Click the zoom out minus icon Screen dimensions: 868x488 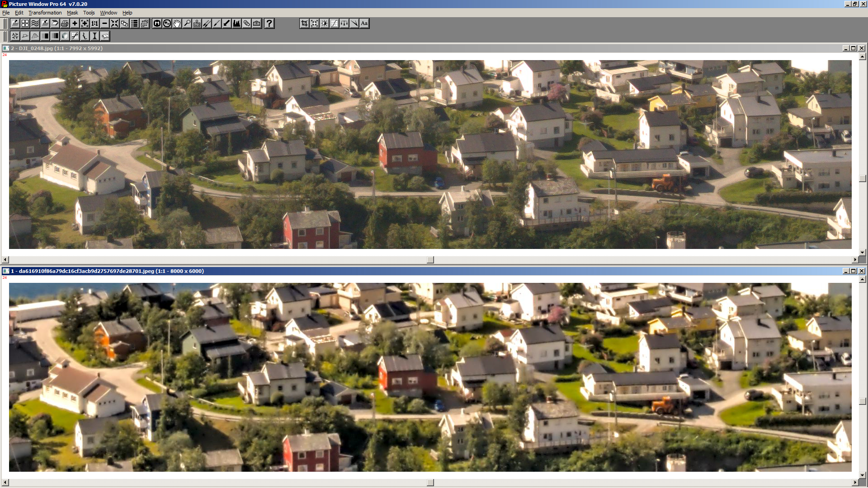point(104,23)
